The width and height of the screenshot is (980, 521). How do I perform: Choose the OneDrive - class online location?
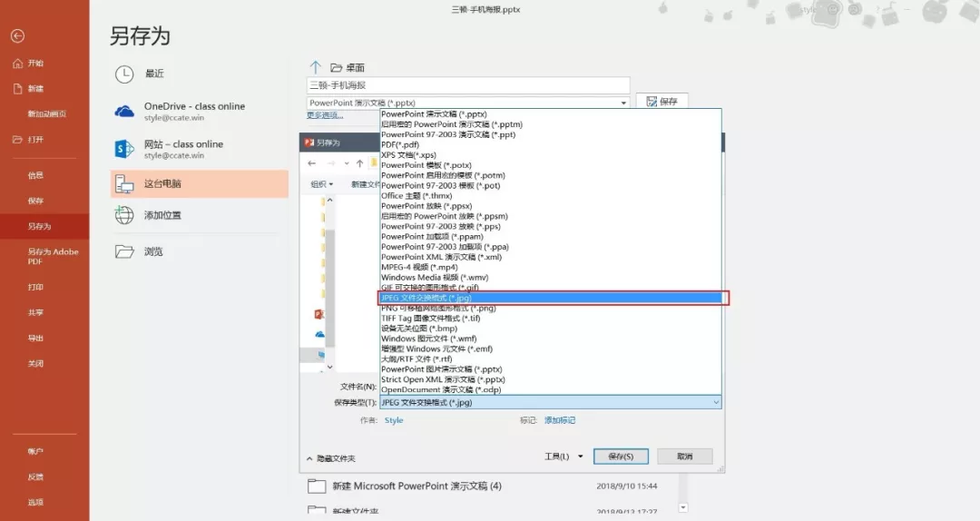click(194, 112)
